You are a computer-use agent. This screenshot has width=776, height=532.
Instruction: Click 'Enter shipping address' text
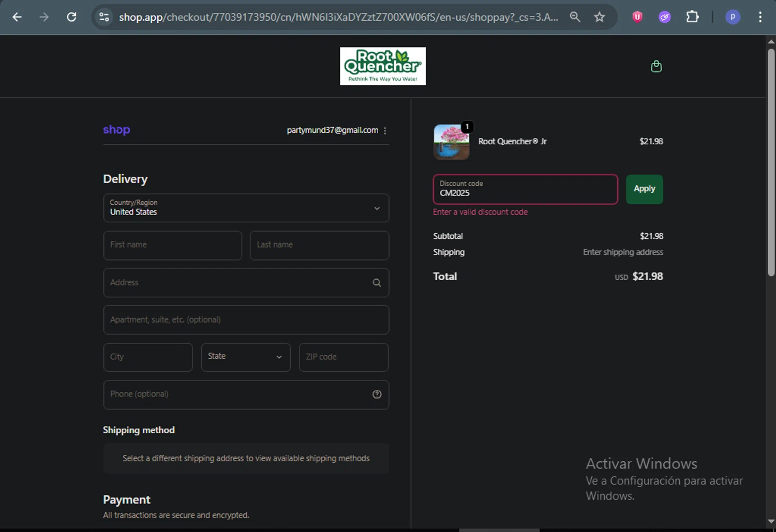click(623, 252)
